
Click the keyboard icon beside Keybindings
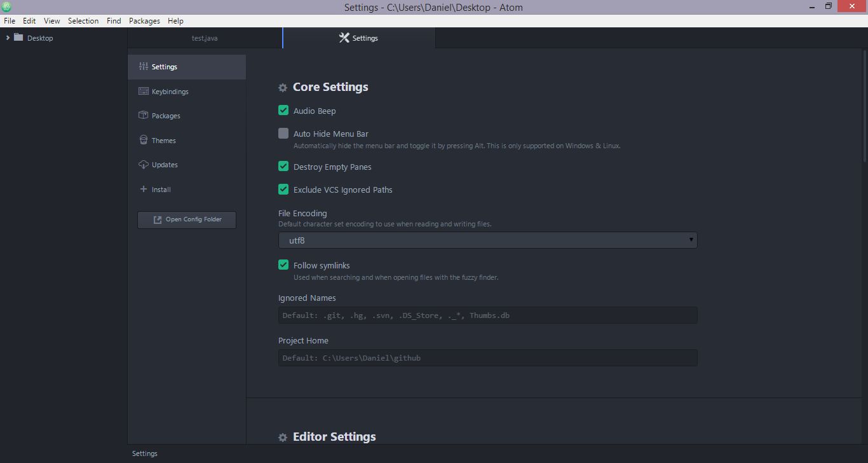pos(143,91)
